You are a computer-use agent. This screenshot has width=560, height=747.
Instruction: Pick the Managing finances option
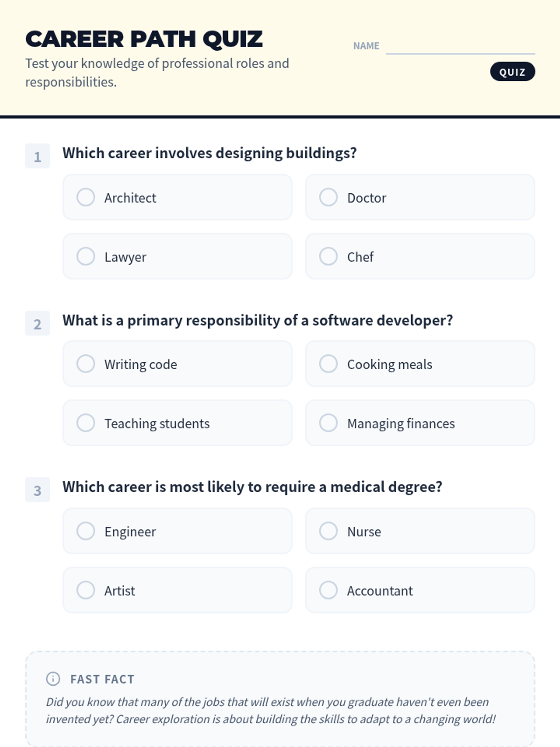(329, 423)
